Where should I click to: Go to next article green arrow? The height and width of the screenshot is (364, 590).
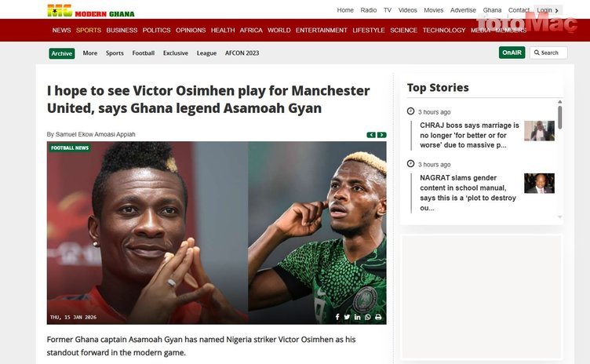pos(382,135)
